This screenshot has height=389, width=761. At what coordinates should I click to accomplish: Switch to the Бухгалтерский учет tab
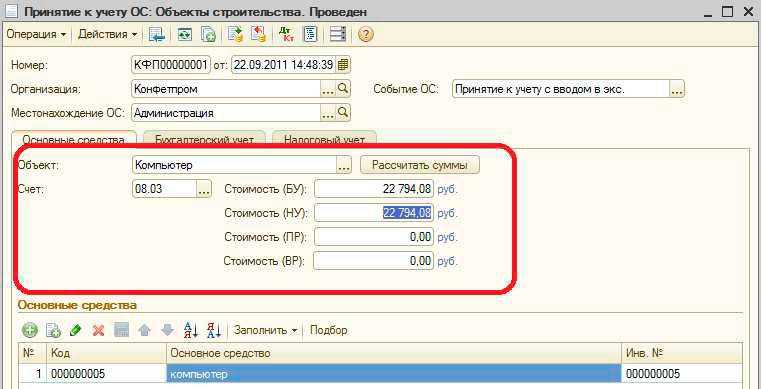pos(204,139)
